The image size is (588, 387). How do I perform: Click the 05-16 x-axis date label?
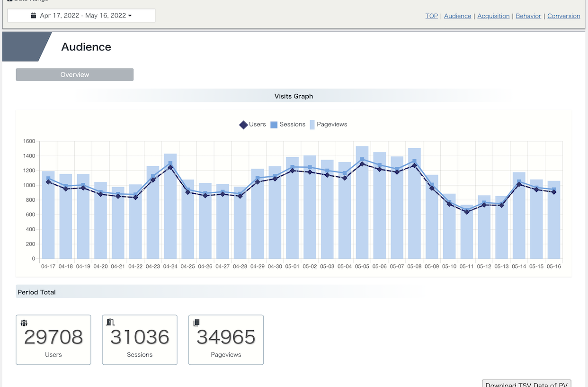554,267
